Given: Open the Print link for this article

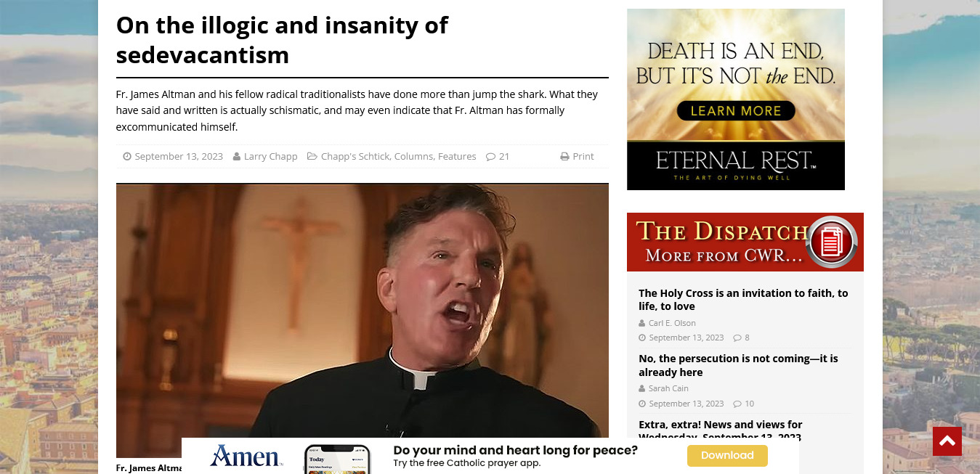Looking at the screenshot, I should (583, 156).
